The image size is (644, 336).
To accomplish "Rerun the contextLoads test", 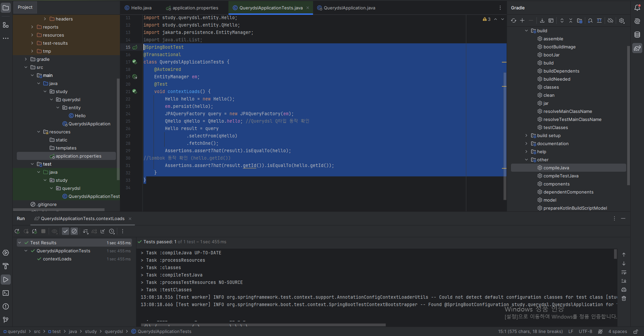I will tap(17, 231).
